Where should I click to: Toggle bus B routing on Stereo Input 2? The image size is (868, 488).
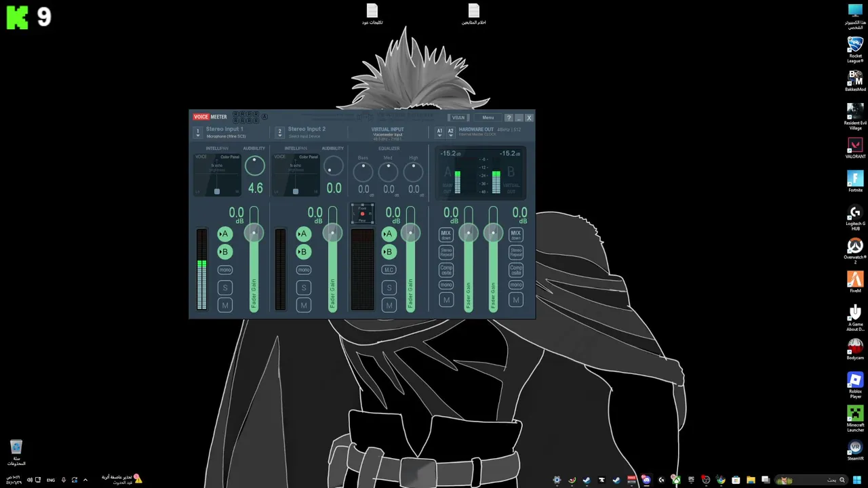point(303,251)
